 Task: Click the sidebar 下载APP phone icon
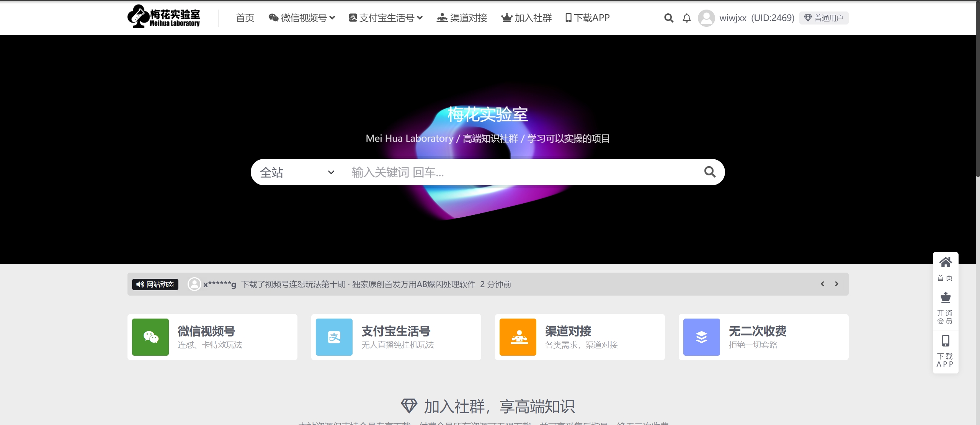(945, 341)
